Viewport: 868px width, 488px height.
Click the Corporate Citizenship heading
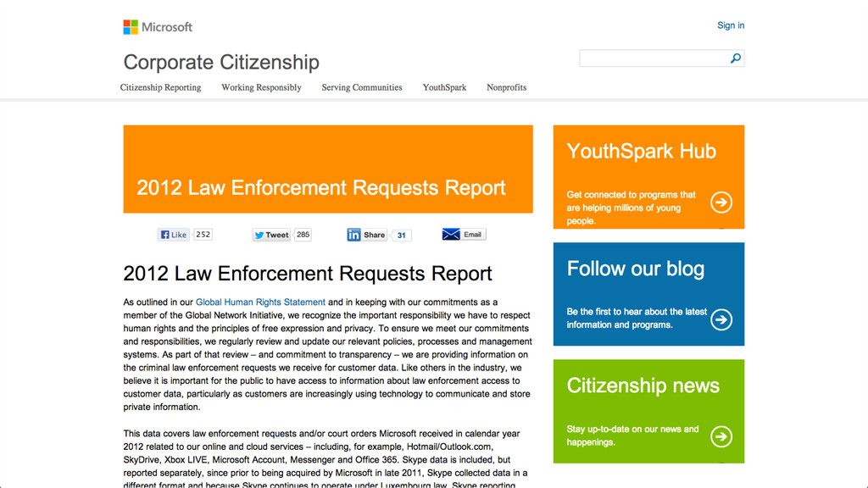(221, 62)
